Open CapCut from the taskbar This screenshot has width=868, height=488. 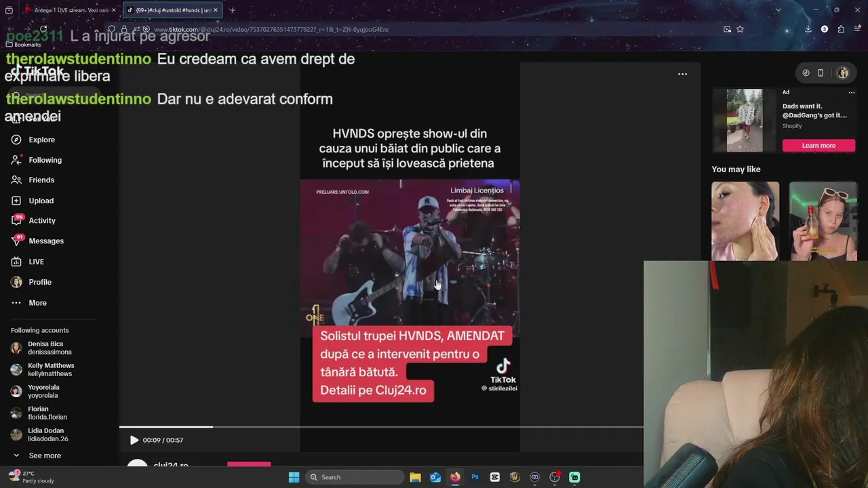tap(494, 477)
